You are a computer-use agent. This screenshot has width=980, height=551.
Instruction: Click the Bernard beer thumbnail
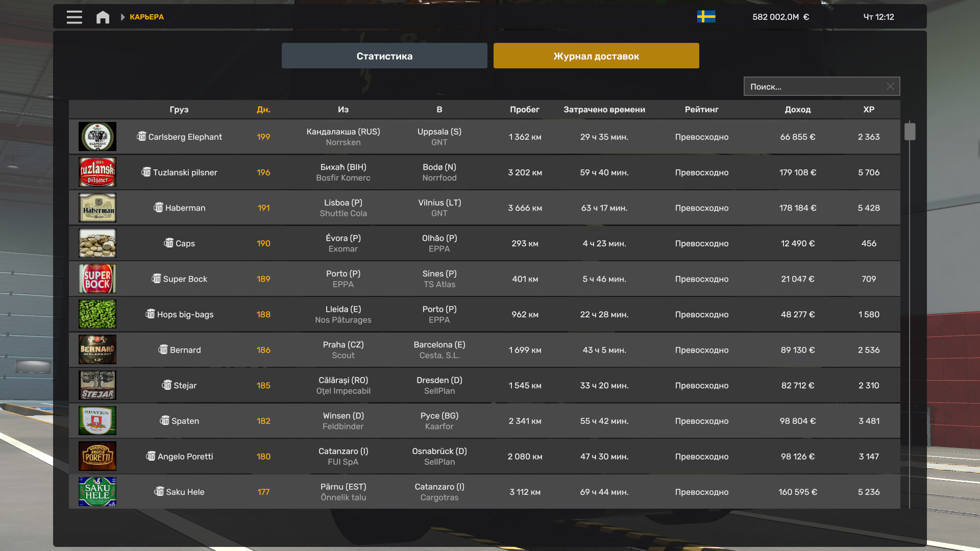tap(97, 349)
